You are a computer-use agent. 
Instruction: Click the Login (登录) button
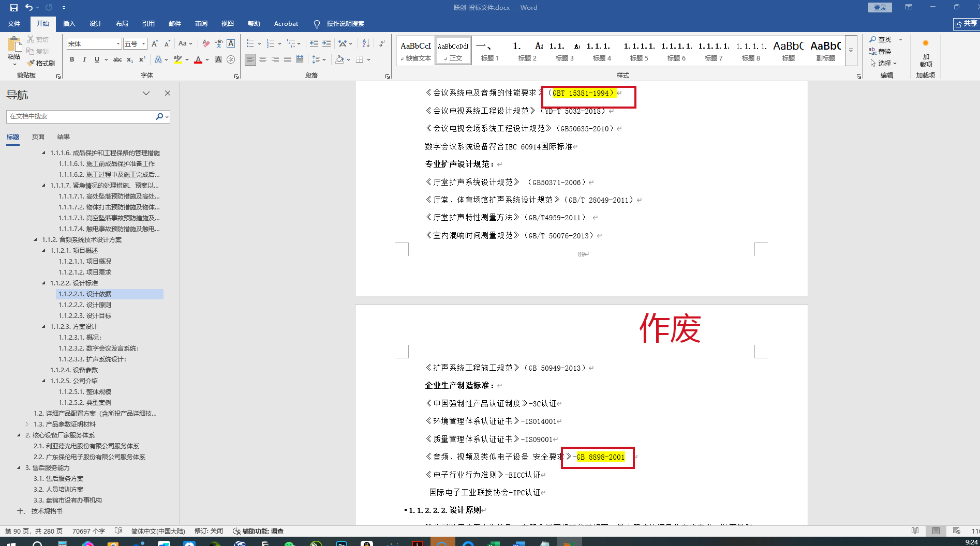880,8
